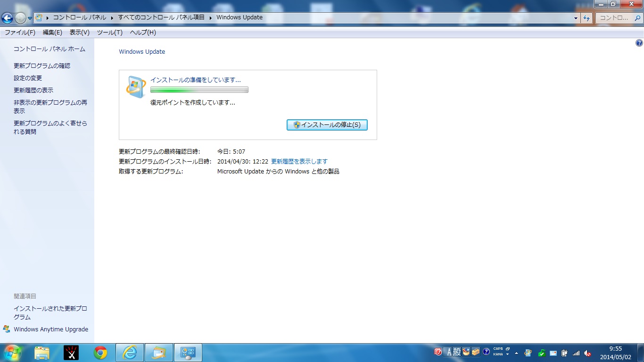This screenshot has height=362, width=644.
Task: Expand the arrow before コントロール パネル in breadcrumb
Action: tap(48, 18)
